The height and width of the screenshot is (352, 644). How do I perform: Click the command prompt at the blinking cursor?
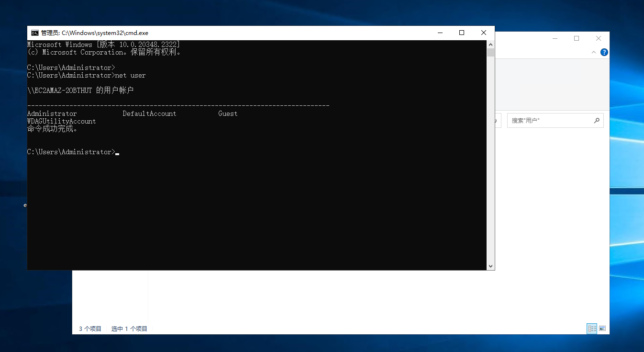tap(117, 152)
